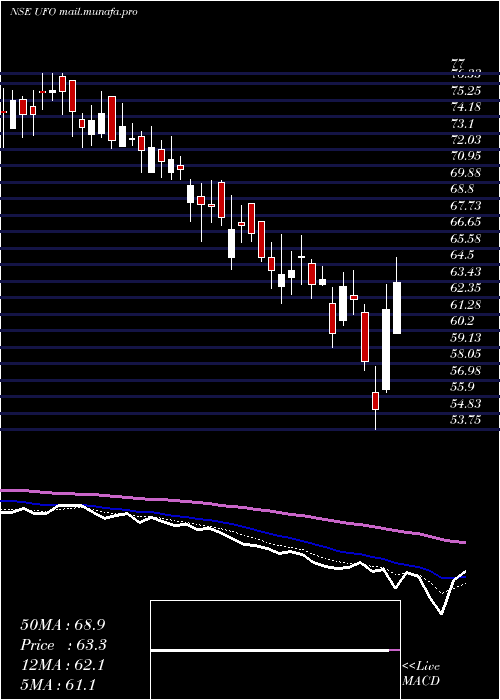Select the 58.05 price axis label
Screen dimensions: 500x700
466,354
